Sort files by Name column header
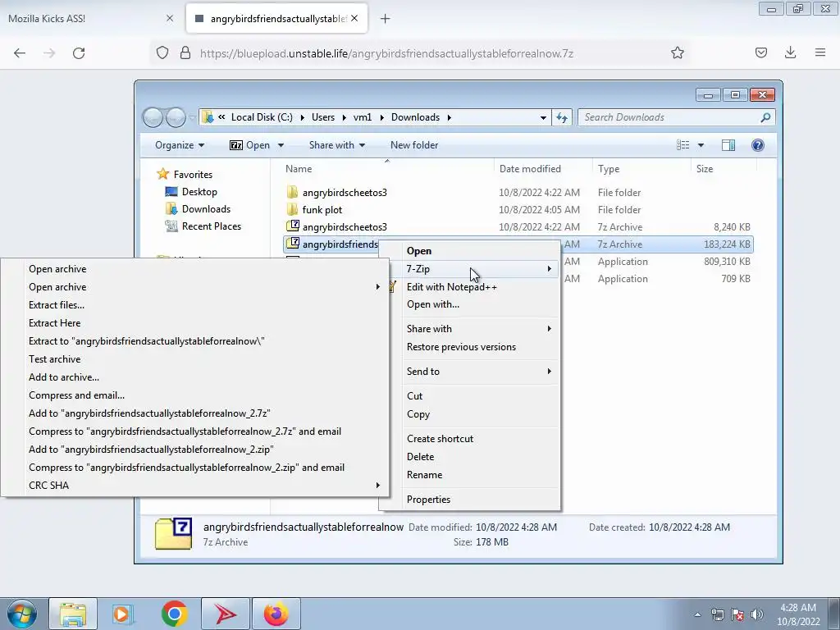Image resolution: width=840 pixels, height=630 pixels. coord(299,169)
